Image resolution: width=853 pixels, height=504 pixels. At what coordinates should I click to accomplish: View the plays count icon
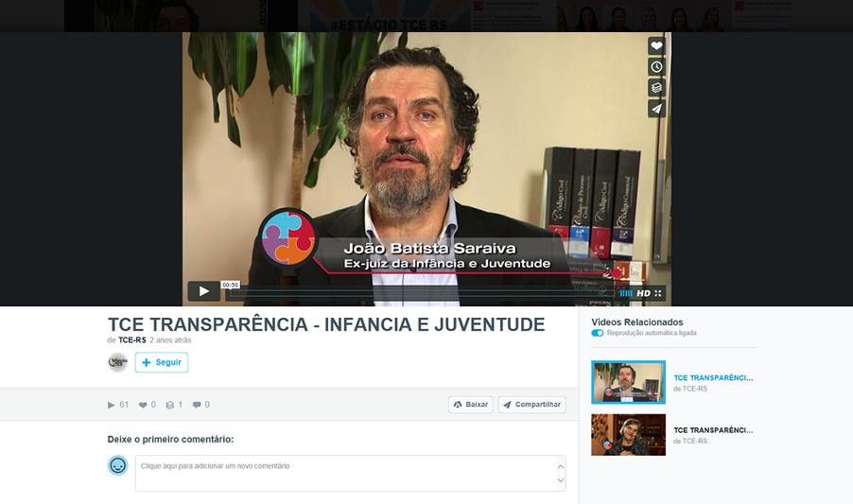pyautogui.click(x=112, y=405)
